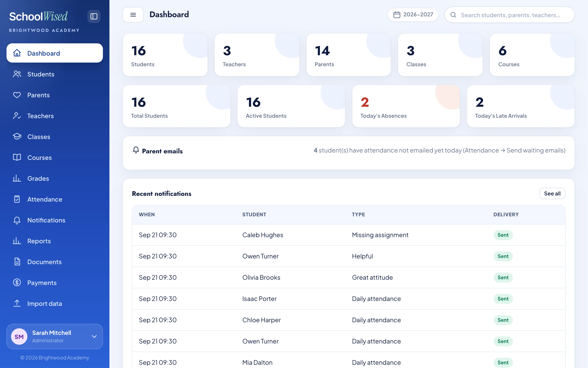The image size is (588, 368).
Task: Click the Notifications bell icon in sidebar
Action: coord(17,220)
